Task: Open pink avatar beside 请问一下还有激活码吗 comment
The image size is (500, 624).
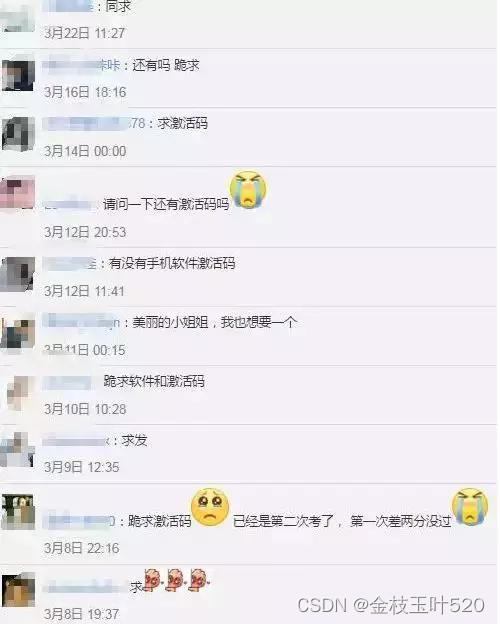Action: point(18,193)
